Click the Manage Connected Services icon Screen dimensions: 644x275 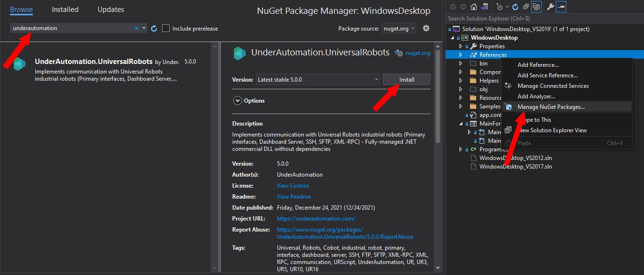(508, 86)
